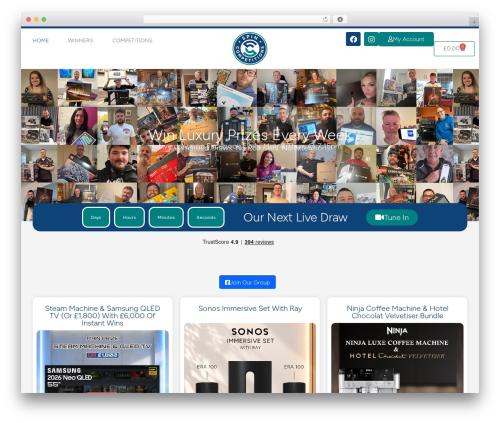The height and width of the screenshot is (423, 500).
Task: Select the Ninja Luxe Coffee Machine image
Action: (x=397, y=358)
